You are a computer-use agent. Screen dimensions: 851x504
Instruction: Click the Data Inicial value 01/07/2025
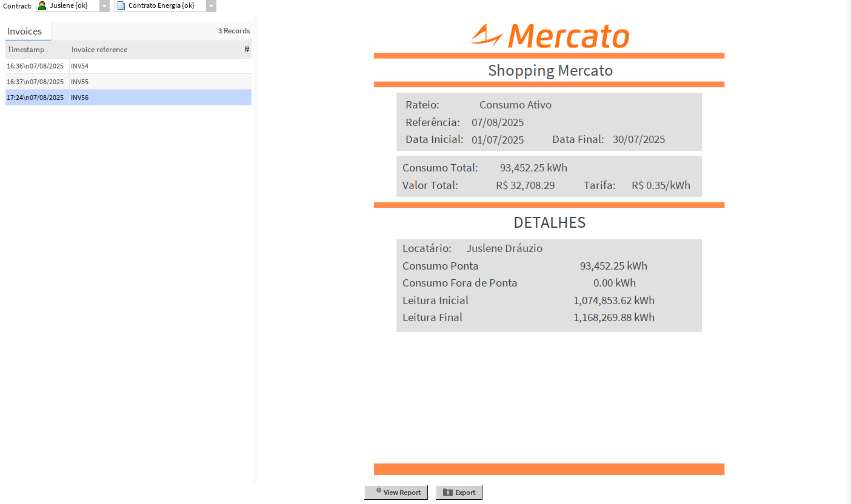pyautogui.click(x=498, y=140)
